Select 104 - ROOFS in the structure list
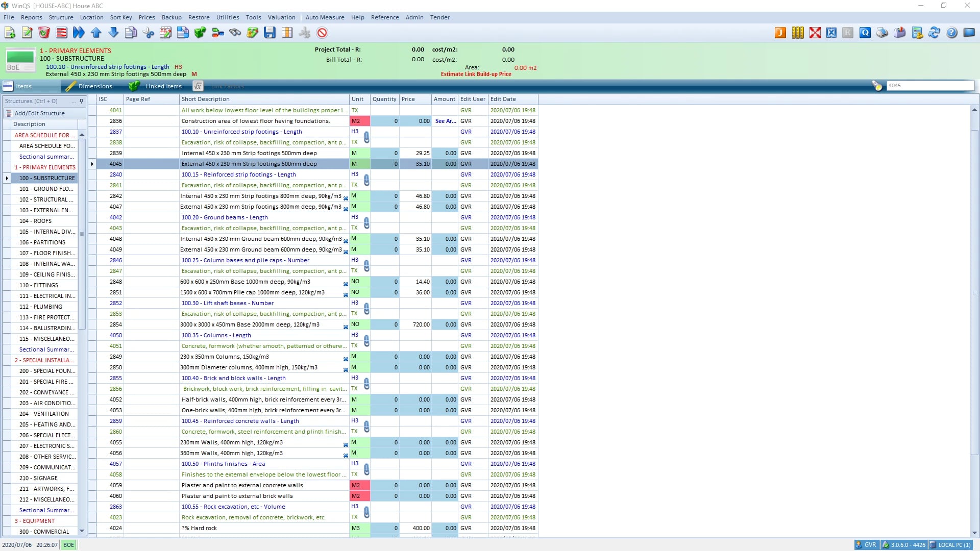 click(36, 220)
